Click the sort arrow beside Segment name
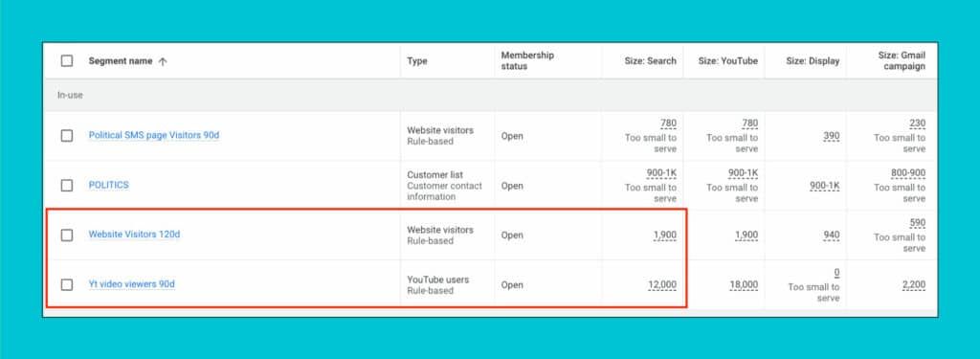Screen dimensions: 980x359 (x=163, y=61)
